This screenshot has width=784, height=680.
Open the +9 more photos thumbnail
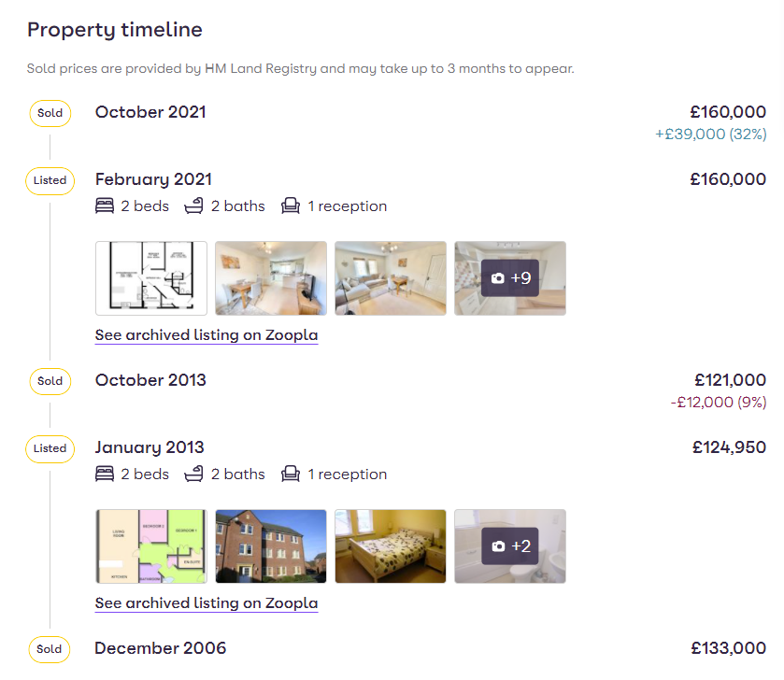click(x=510, y=278)
